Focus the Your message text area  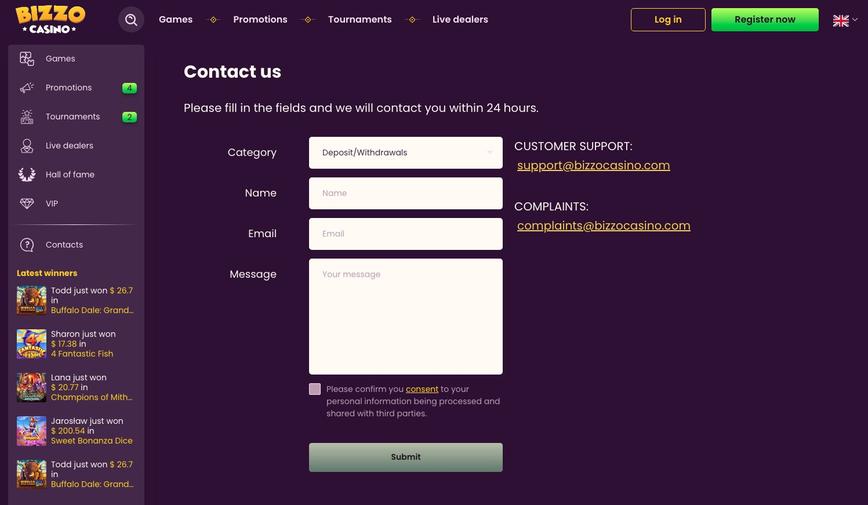tap(406, 316)
